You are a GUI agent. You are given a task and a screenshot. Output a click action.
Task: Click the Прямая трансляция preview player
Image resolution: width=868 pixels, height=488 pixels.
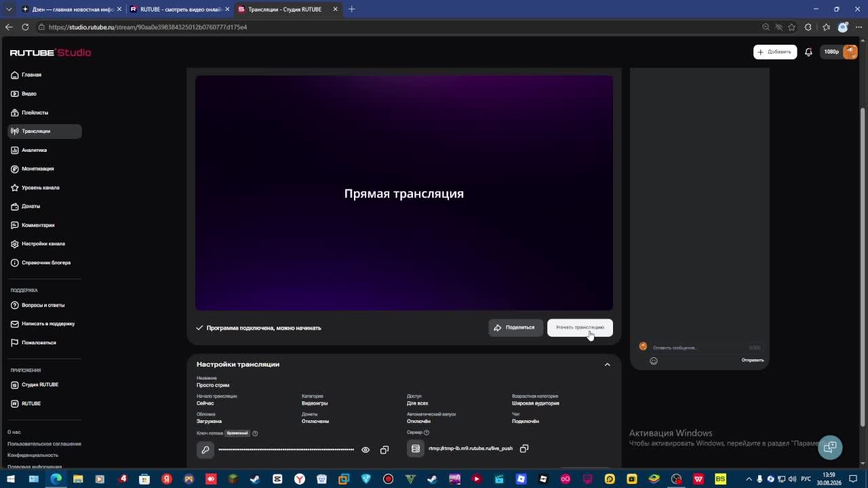[404, 193]
